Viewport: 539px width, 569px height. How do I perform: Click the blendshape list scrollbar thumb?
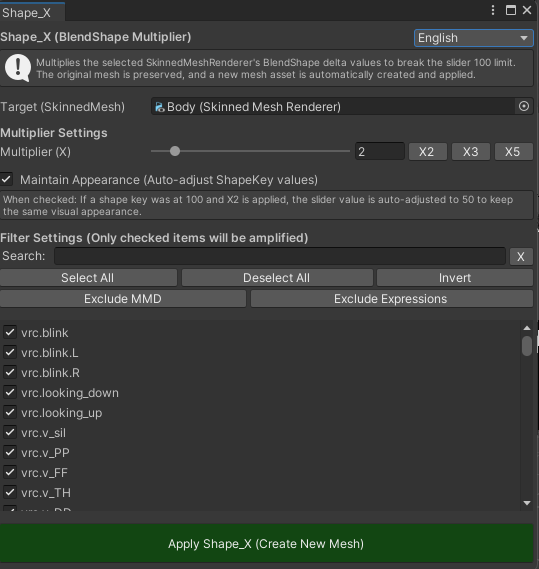(527, 346)
